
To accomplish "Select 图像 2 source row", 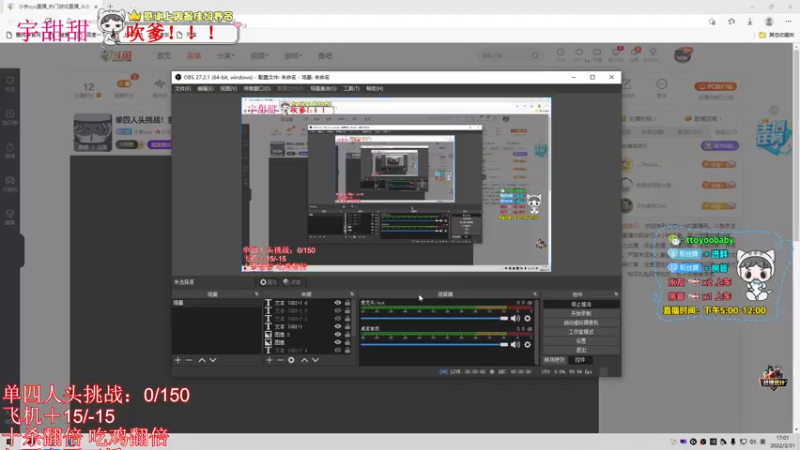I will pyautogui.click(x=308, y=335).
